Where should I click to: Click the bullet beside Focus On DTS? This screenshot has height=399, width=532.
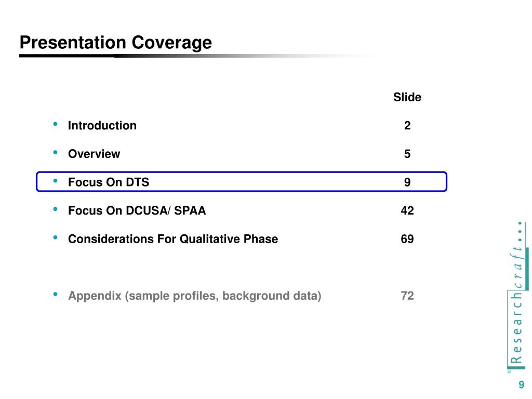[x=55, y=181]
